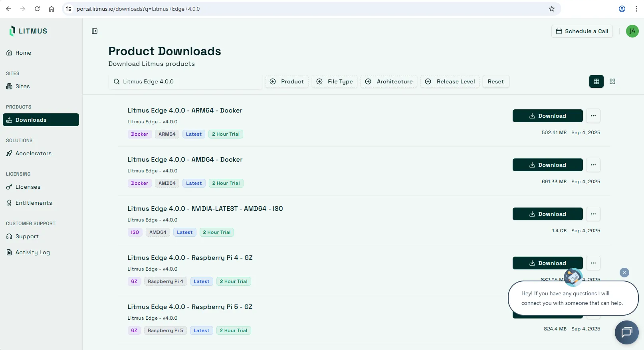Open the browser profile icon
Image resolution: width=644 pixels, height=350 pixels.
click(622, 9)
